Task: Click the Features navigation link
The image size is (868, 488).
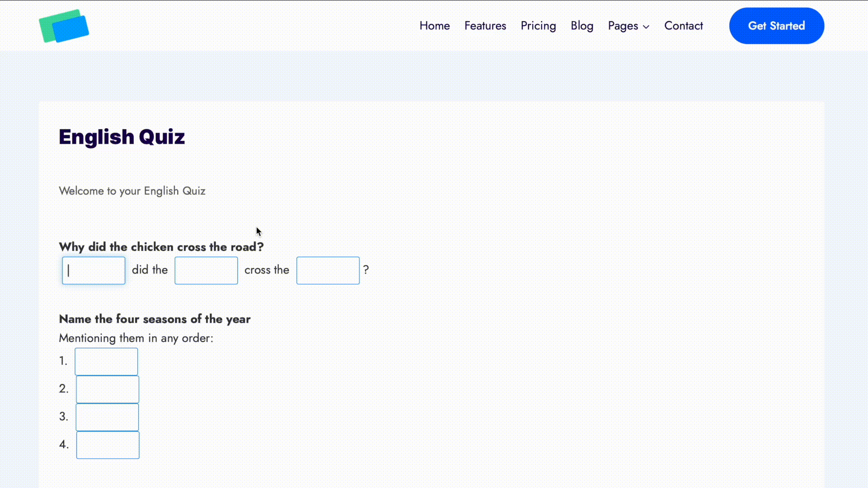Action: pos(485,26)
